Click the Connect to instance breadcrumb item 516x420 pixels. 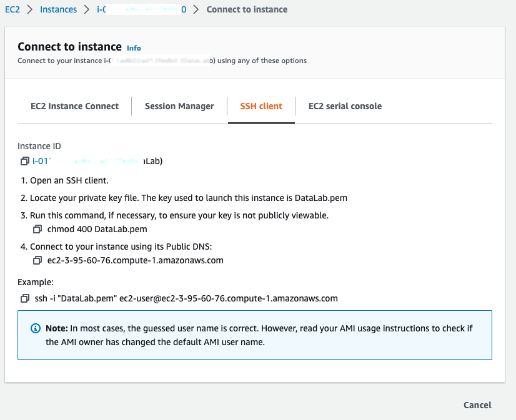[x=247, y=9]
